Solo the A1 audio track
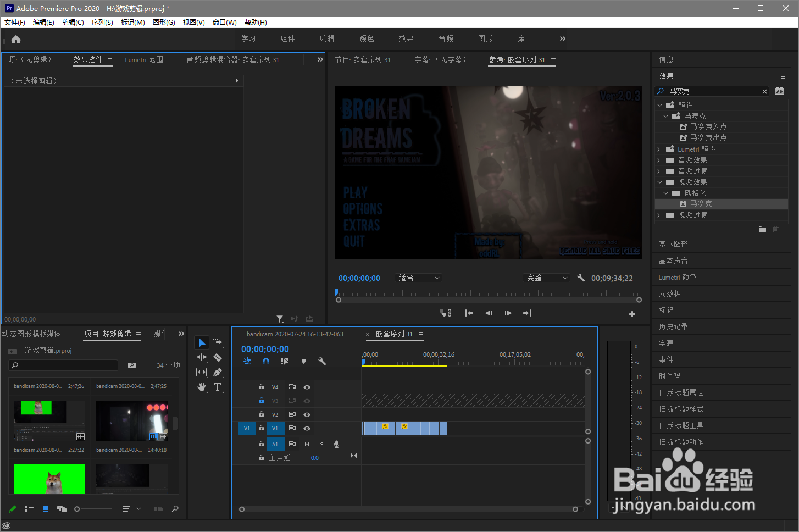The image size is (799, 532). 321,444
